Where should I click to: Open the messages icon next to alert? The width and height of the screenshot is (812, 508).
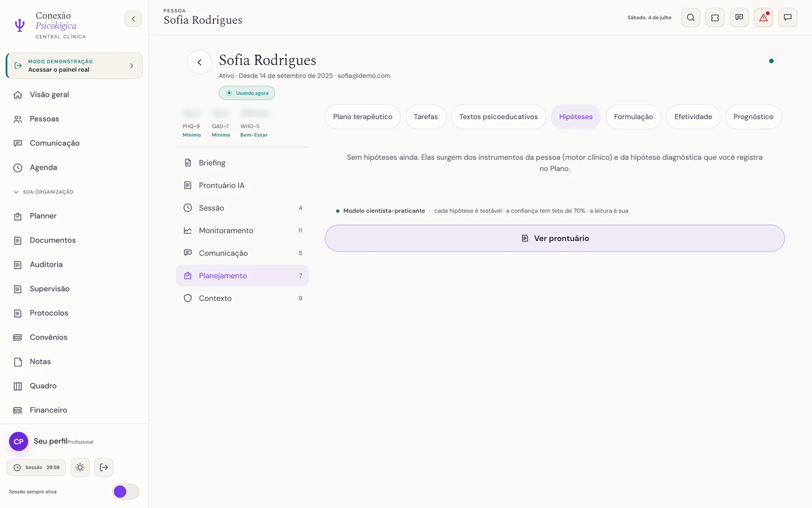(x=739, y=18)
